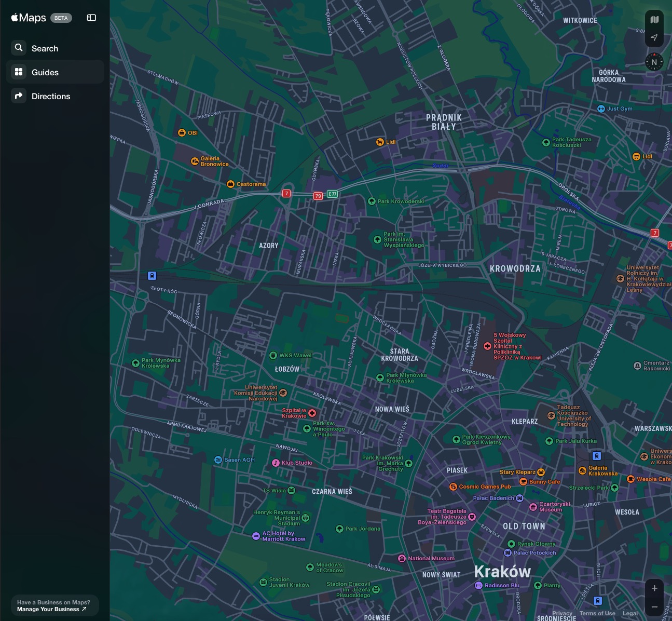Select the Czartoryski Museum pin
Image resolution: width=672 pixels, height=621 pixels.
point(533,507)
